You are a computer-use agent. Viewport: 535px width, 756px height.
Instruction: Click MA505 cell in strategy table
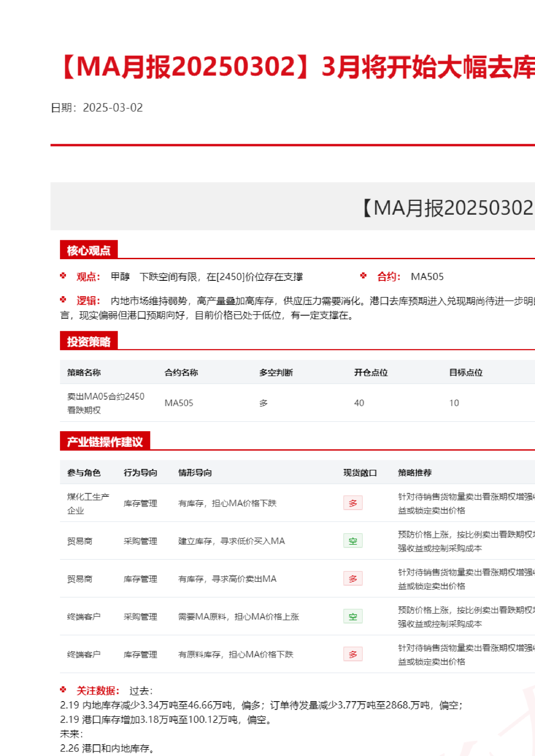pos(179,403)
